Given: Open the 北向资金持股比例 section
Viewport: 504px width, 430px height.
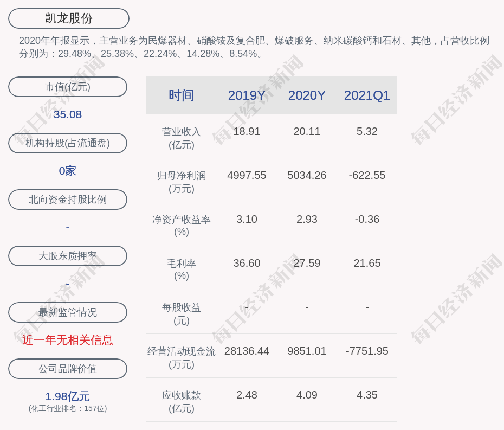Looking at the screenshot, I should click(x=67, y=200).
